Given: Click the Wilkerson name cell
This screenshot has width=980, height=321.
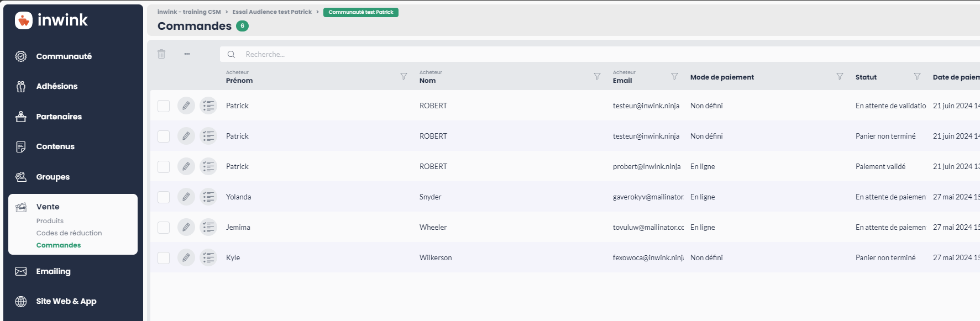Looking at the screenshot, I should 436,257.
